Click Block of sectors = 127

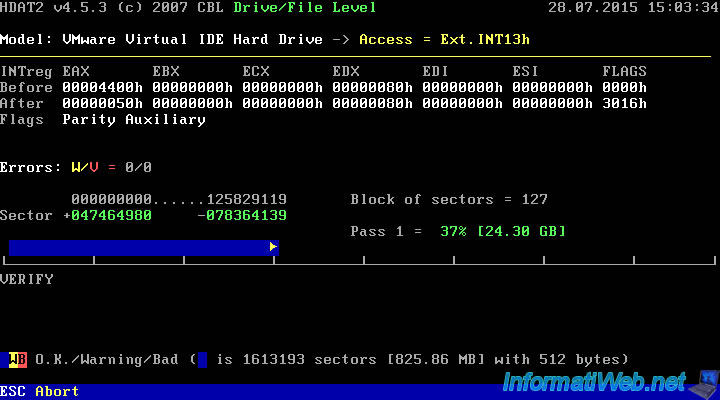[449, 199]
